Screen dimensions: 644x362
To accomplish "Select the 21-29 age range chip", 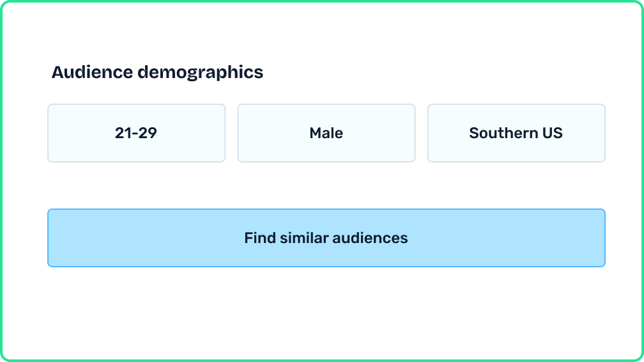I will click(x=136, y=133).
